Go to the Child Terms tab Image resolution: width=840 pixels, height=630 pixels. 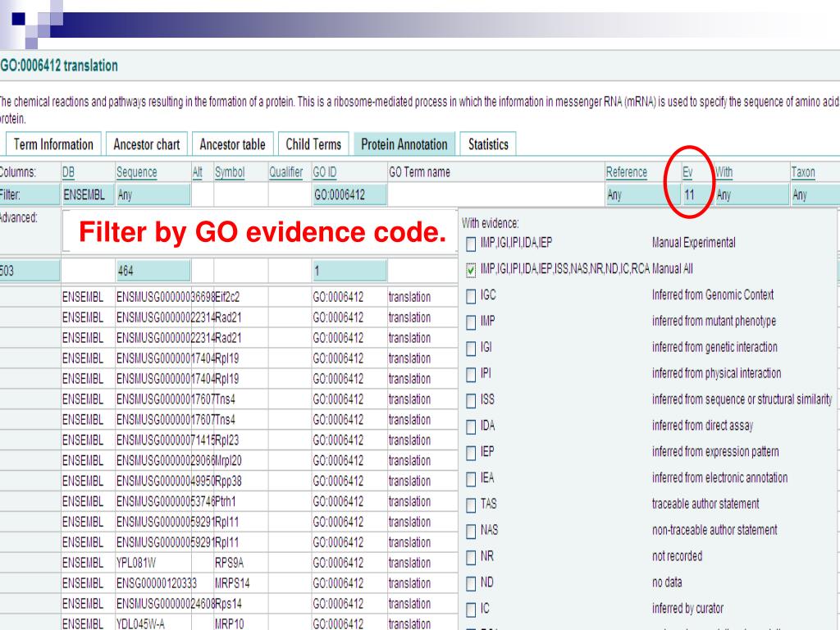point(313,144)
